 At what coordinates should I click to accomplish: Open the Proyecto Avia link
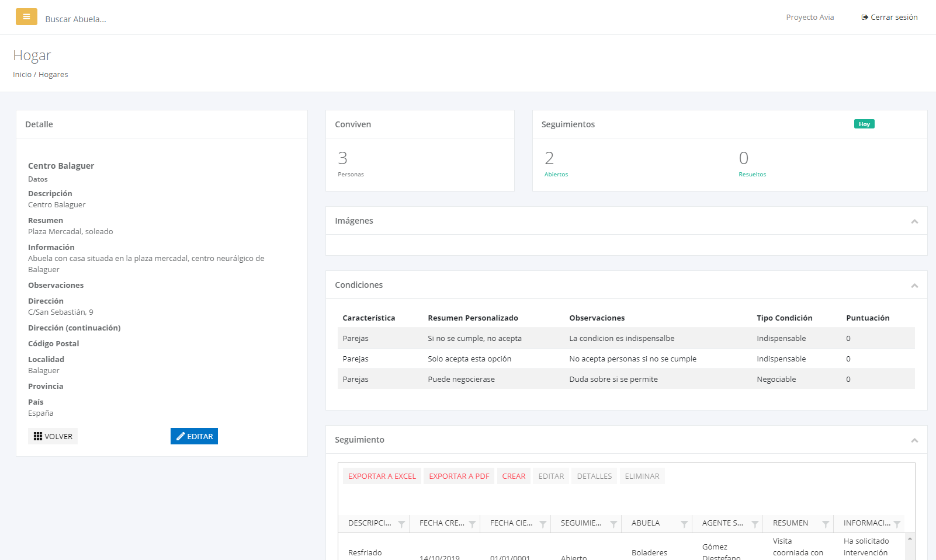click(810, 18)
